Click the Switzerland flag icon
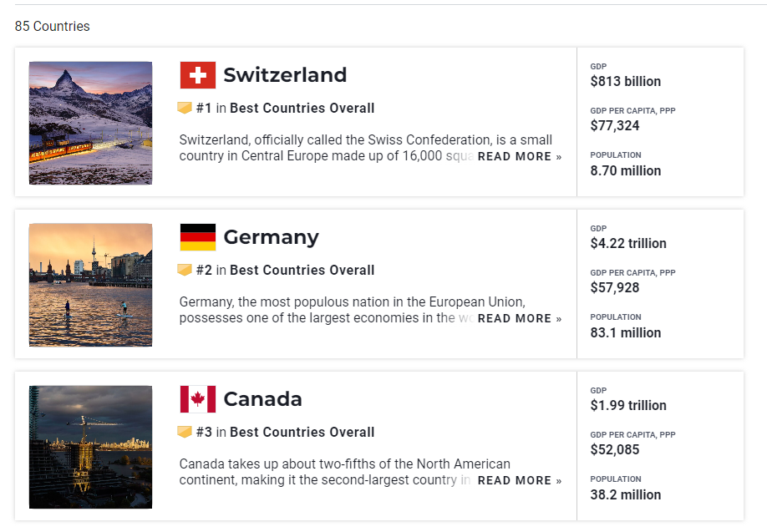 pyautogui.click(x=197, y=75)
